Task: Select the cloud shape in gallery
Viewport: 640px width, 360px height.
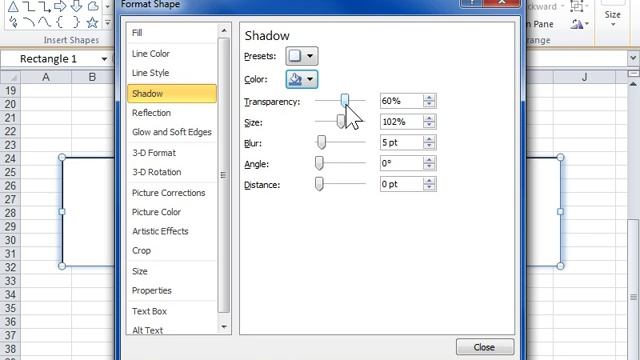Action: (x=93, y=6)
